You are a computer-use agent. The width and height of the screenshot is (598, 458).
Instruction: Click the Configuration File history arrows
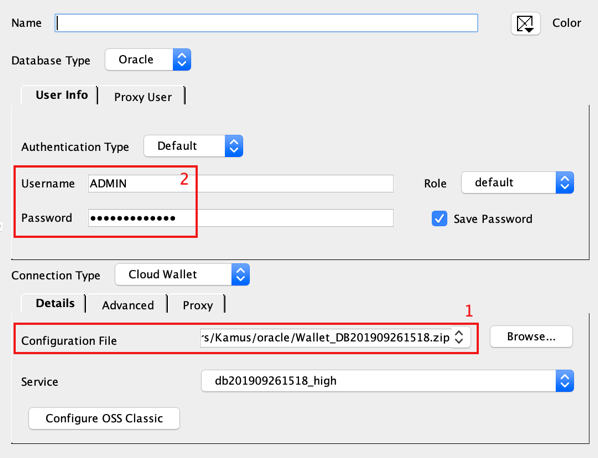[x=459, y=337]
